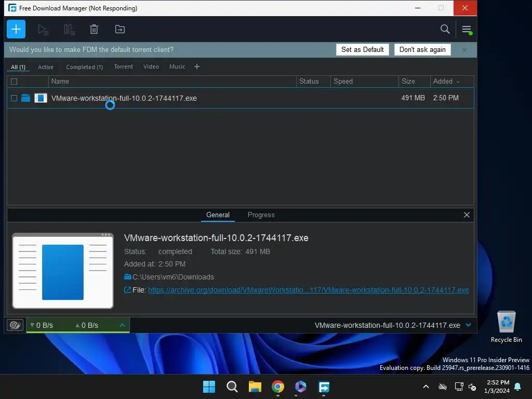Image resolution: width=532 pixels, height=399 pixels.
Task: Open the taskbar clock showing 2:52 PM
Action: (x=497, y=387)
